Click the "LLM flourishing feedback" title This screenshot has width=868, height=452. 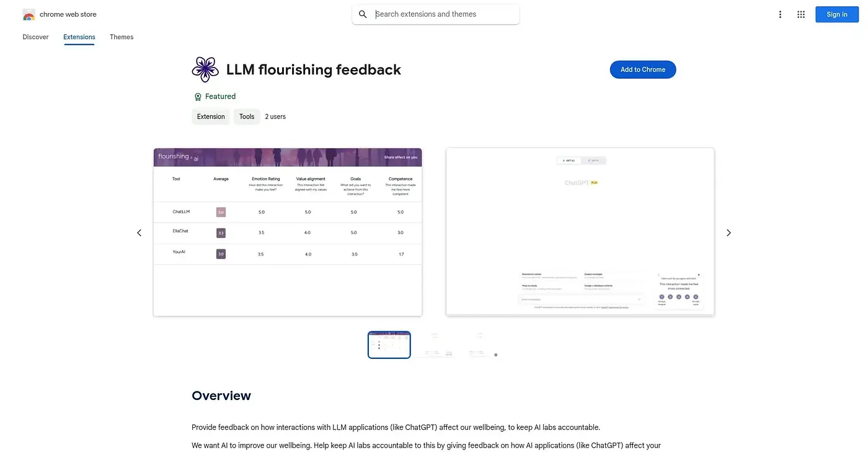tap(314, 69)
